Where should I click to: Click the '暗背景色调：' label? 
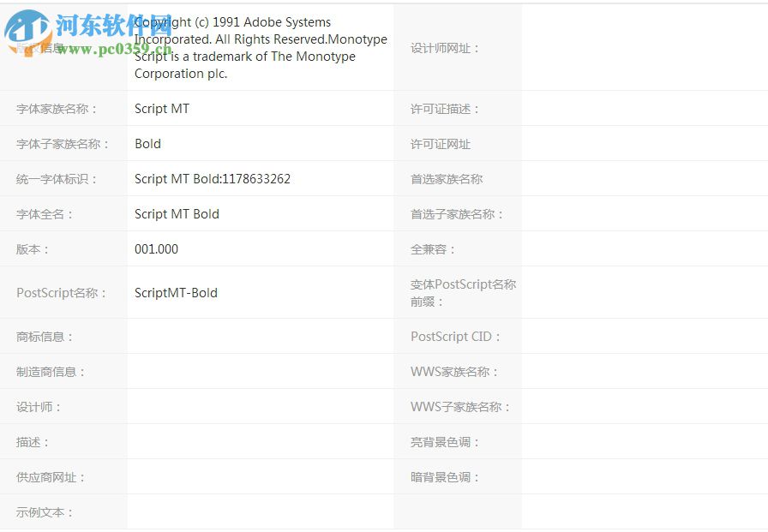[445, 477]
